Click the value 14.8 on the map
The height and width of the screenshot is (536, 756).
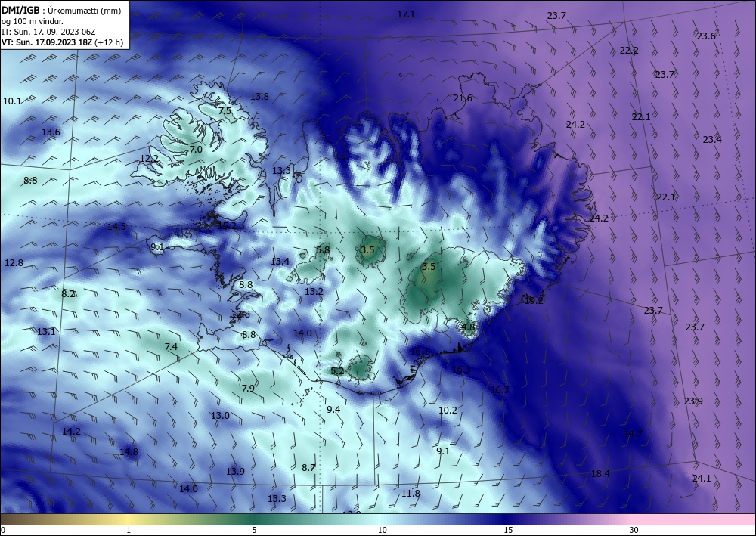pos(129,451)
